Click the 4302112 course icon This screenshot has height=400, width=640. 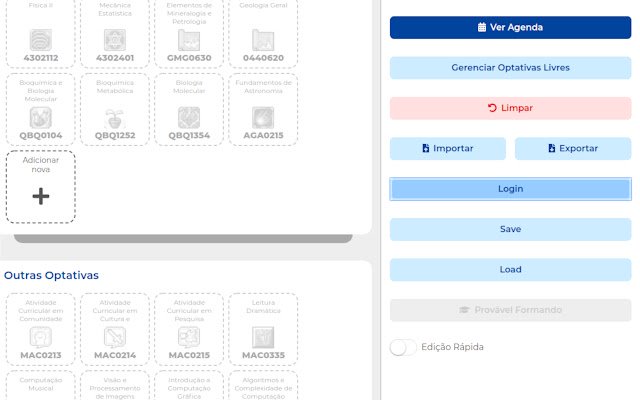pyautogui.click(x=41, y=40)
